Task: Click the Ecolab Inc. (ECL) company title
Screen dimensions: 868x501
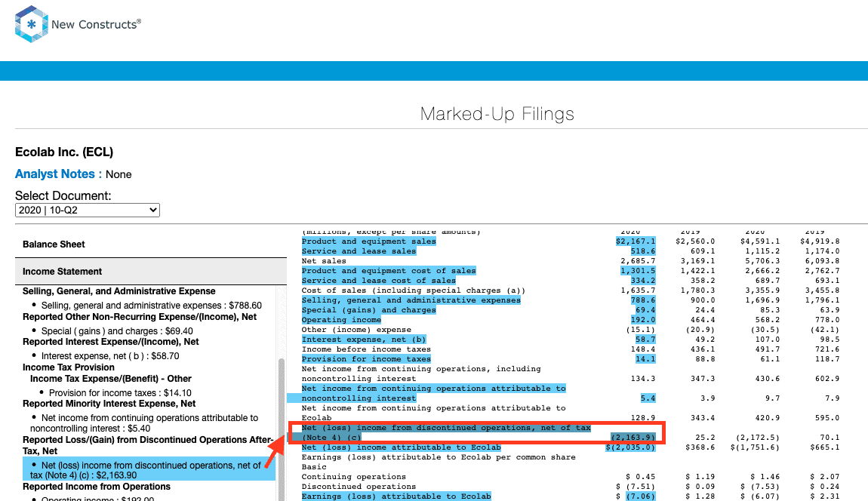Action: click(x=64, y=152)
